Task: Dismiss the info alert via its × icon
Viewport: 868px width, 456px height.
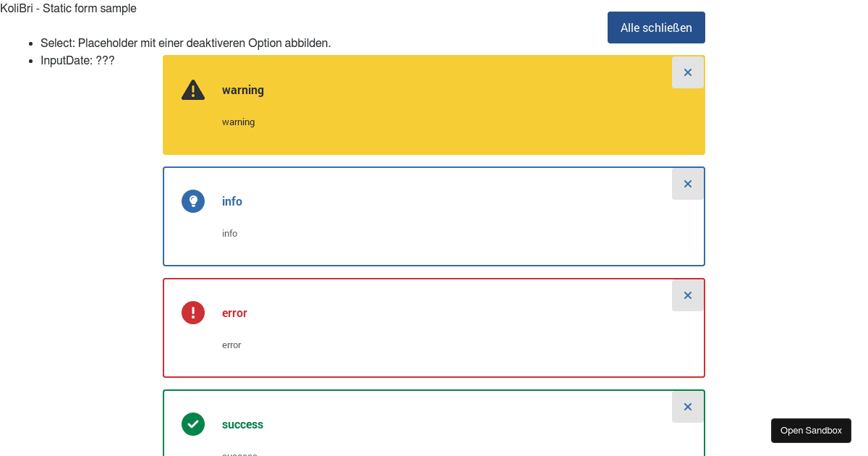Action: pyautogui.click(x=687, y=183)
